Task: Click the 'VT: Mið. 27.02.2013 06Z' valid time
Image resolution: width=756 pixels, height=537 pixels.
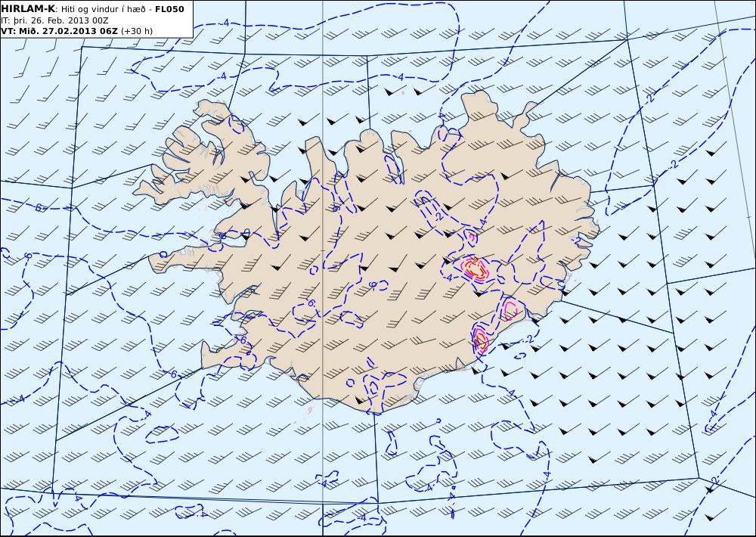Action: [59, 31]
